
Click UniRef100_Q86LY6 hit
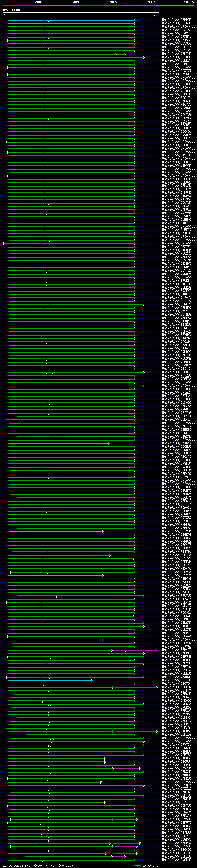coord(177,497)
